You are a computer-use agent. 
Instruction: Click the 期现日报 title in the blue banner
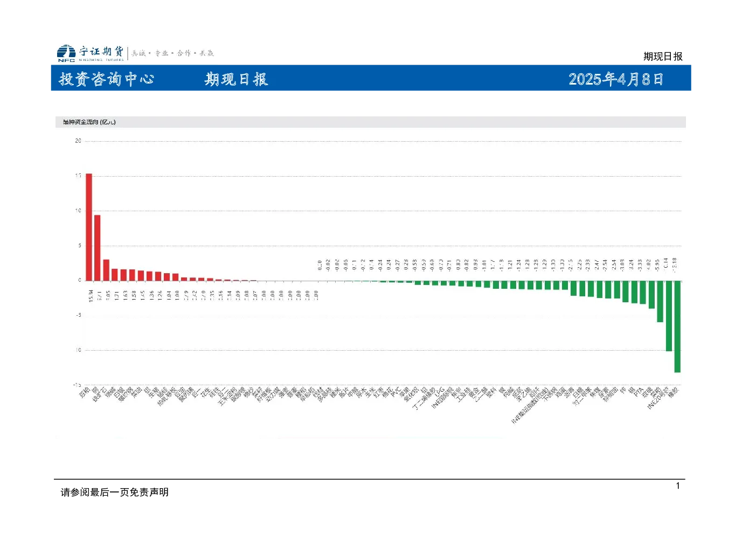click(x=236, y=79)
